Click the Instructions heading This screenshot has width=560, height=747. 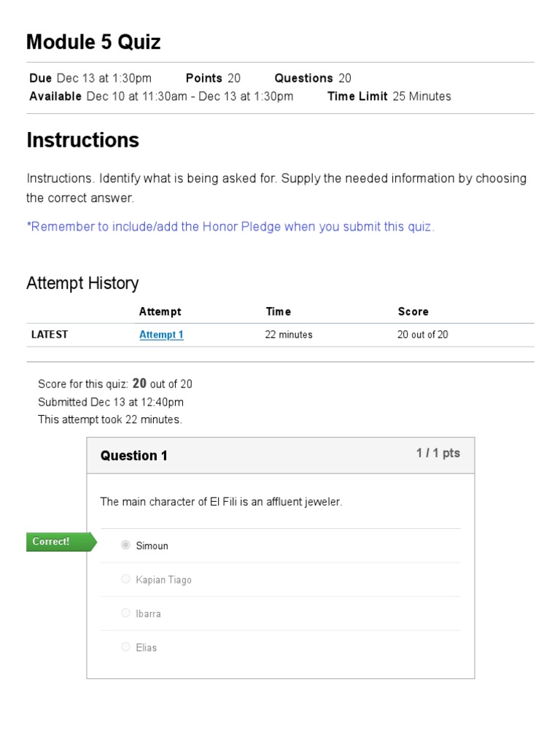82,140
